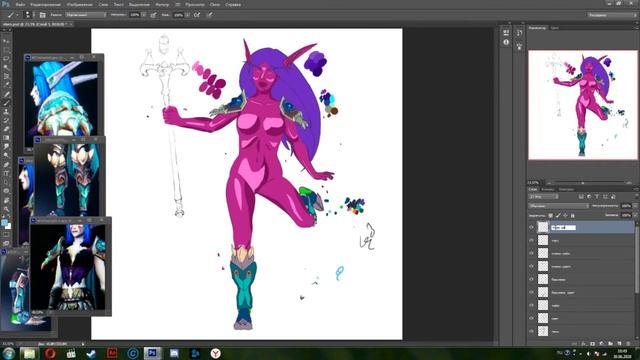This screenshot has height=360, width=640.
Task: Open the brush flow slider dropdown
Action: pos(187,15)
